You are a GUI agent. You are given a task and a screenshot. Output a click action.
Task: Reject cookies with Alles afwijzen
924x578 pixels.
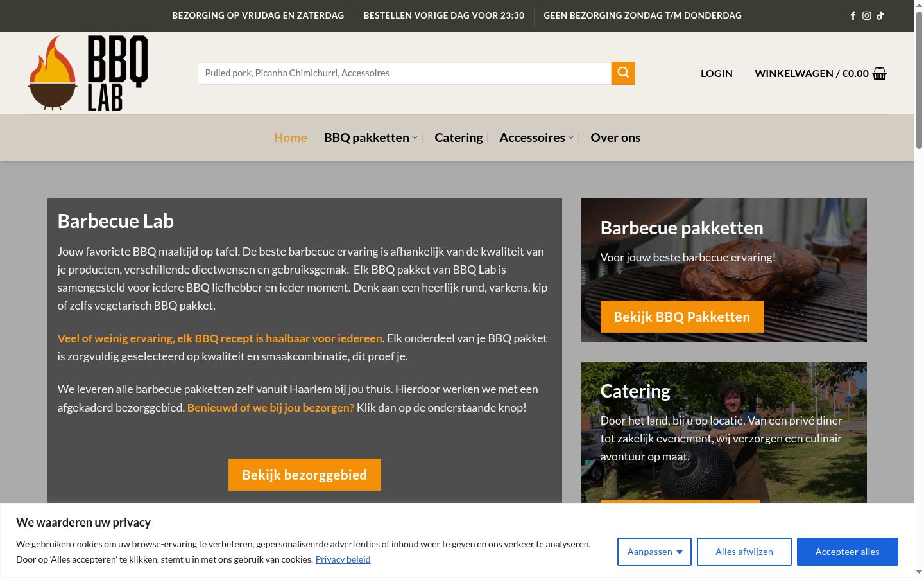point(744,552)
